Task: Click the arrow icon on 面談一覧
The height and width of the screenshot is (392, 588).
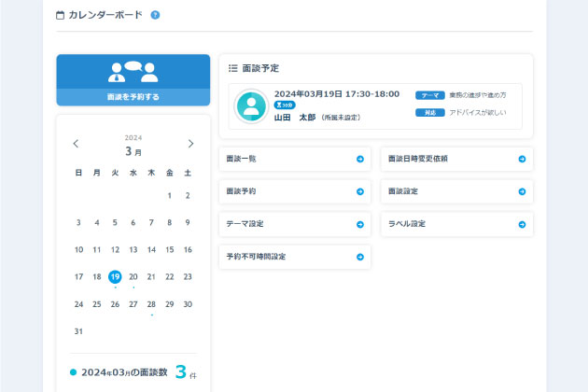Action: [x=360, y=159]
